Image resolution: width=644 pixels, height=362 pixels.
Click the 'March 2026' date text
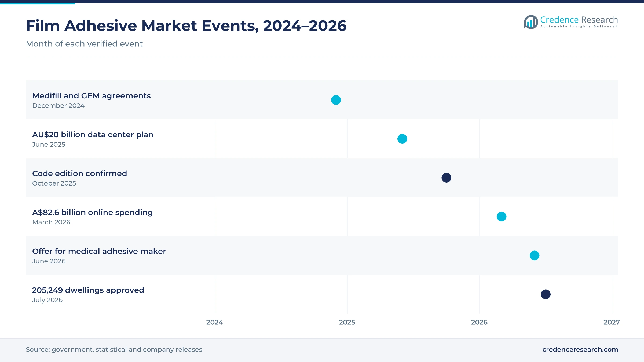[x=51, y=222]
